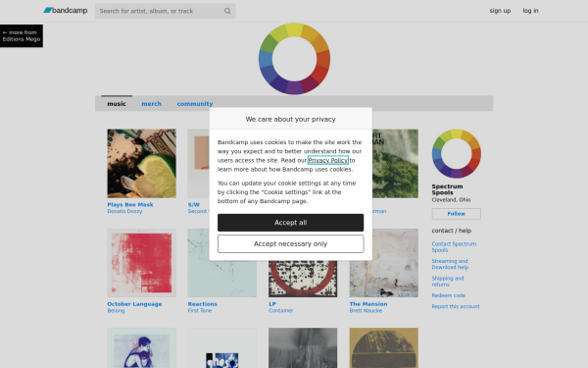Image resolution: width=588 pixels, height=368 pixels.
Task: Click the Accept all button
Action: 291,223
